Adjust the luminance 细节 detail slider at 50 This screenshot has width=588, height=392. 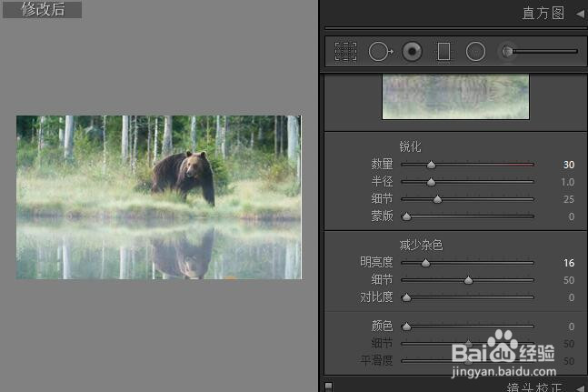point(467,280)
